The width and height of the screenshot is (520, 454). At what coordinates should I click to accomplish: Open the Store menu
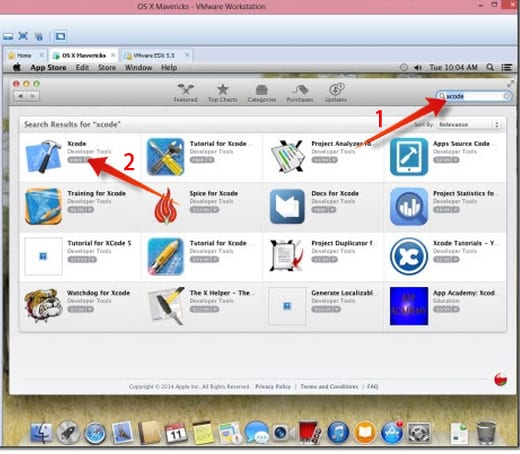point(107,68)
